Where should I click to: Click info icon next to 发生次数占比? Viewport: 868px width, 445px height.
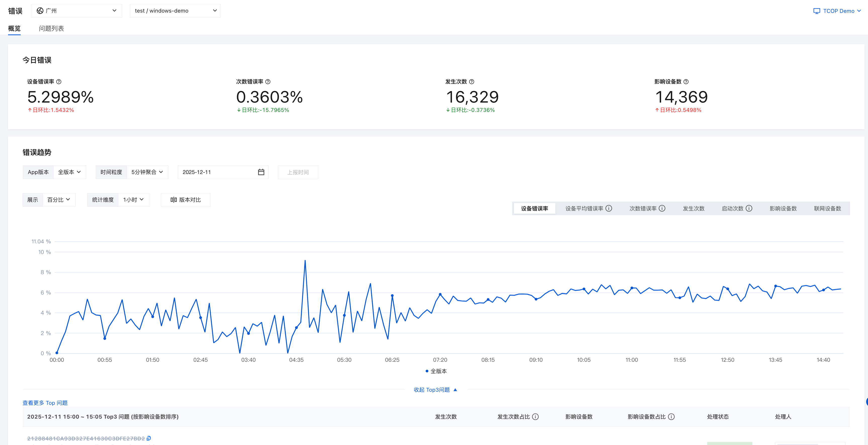(536, 417)
